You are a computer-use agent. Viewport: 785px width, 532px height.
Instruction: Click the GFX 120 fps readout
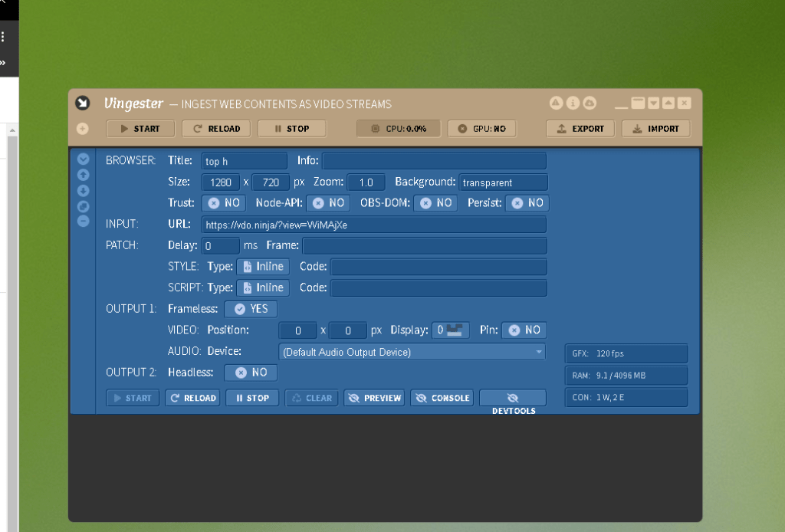click(626, 353)
